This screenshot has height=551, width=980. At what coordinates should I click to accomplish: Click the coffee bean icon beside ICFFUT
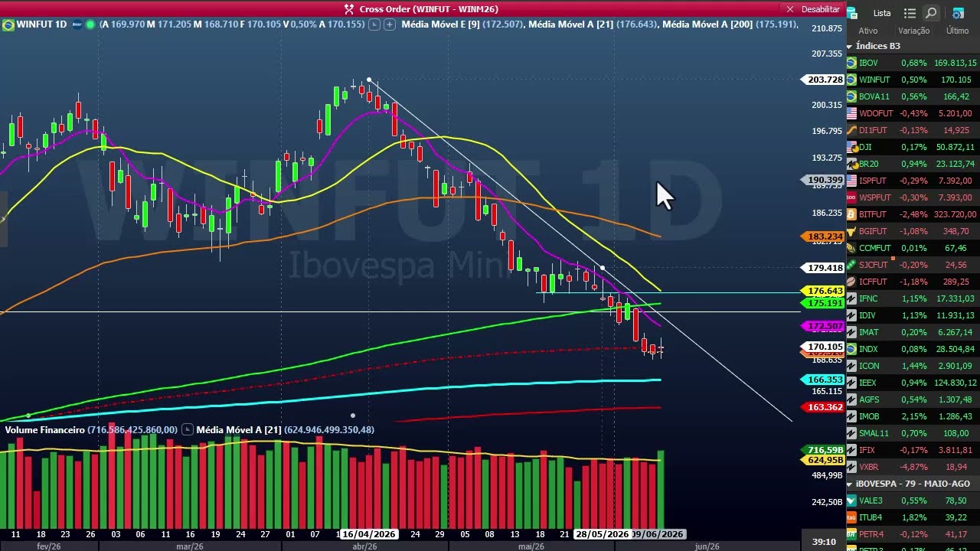coord(851,282)
